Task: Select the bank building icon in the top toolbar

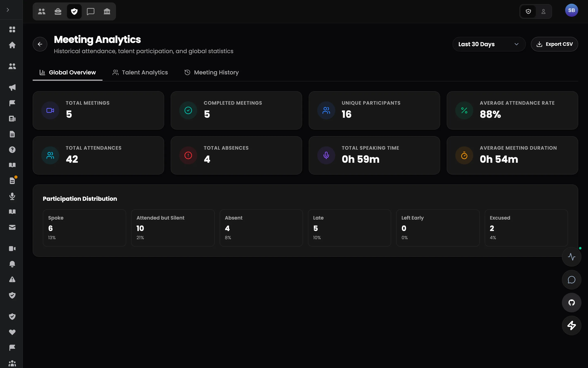Action: [x=107, y=11]
